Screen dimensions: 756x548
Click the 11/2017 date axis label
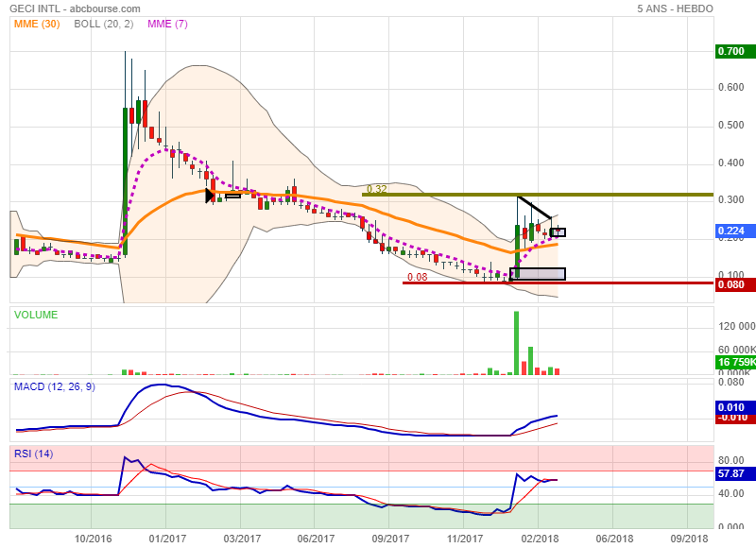[x=464, y=539]
